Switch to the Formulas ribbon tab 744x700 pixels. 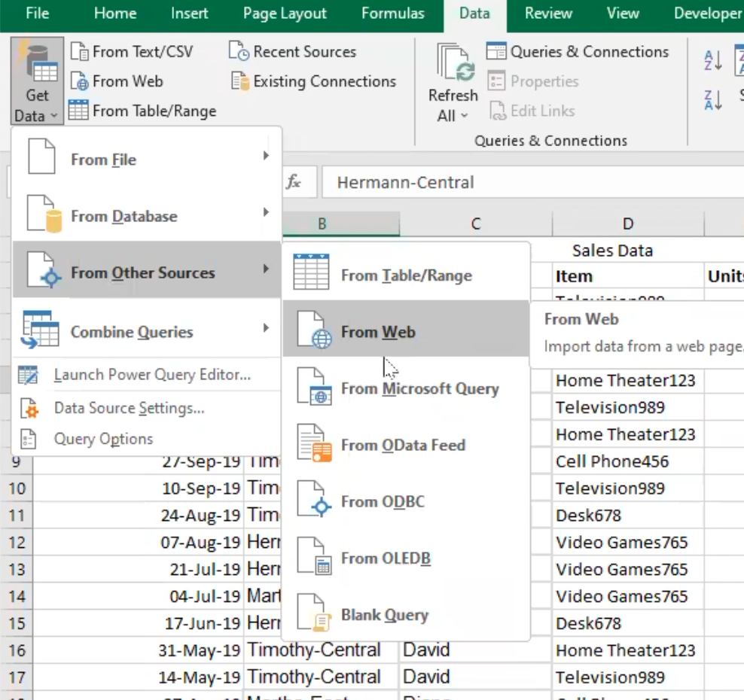392,13
